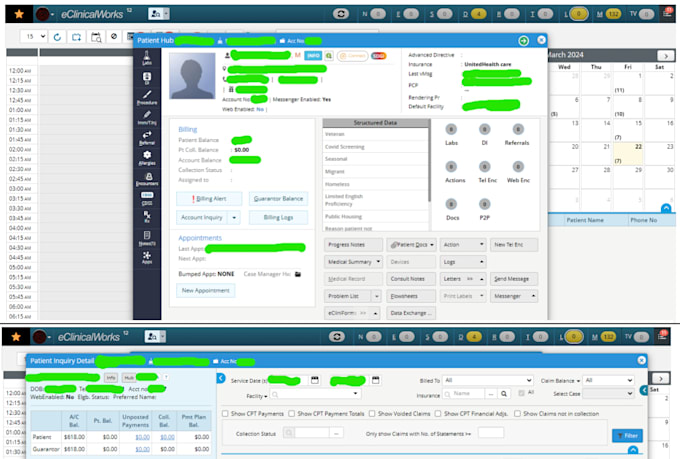Open the CDSS sidebar icon
The height and width of the screenshot is (459, 680).
tap(147, 198)
